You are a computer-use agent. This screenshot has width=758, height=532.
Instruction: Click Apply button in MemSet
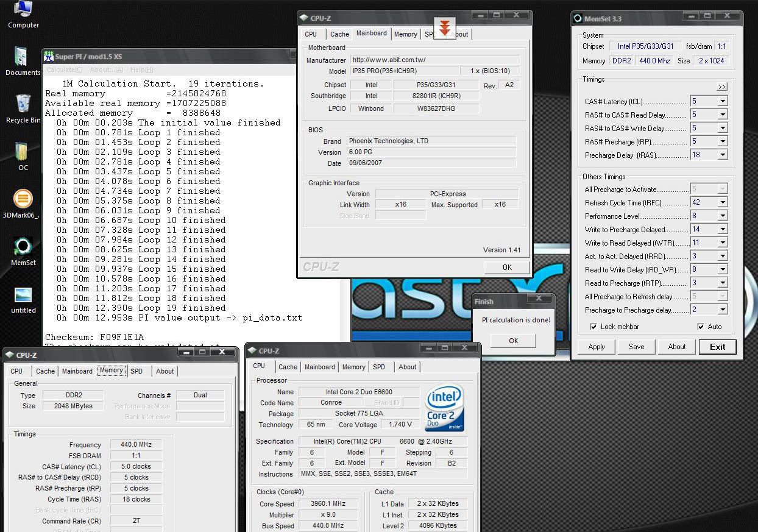coord(597,347)
